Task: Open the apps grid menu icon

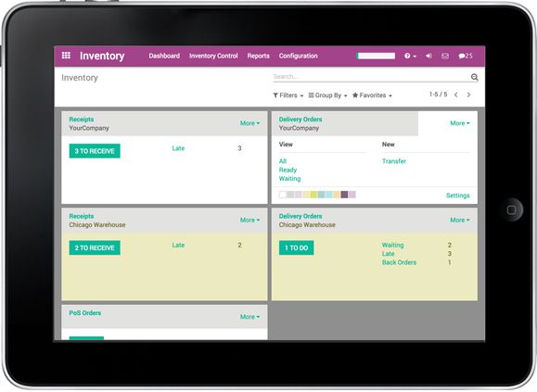Action: (x=66, y=56)
